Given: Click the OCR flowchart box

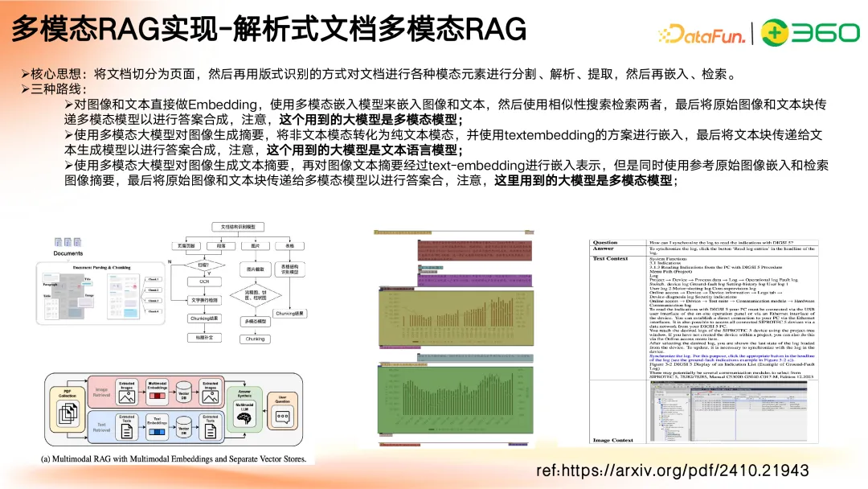Looking at the screenshot, I should (x=204, y=281).
